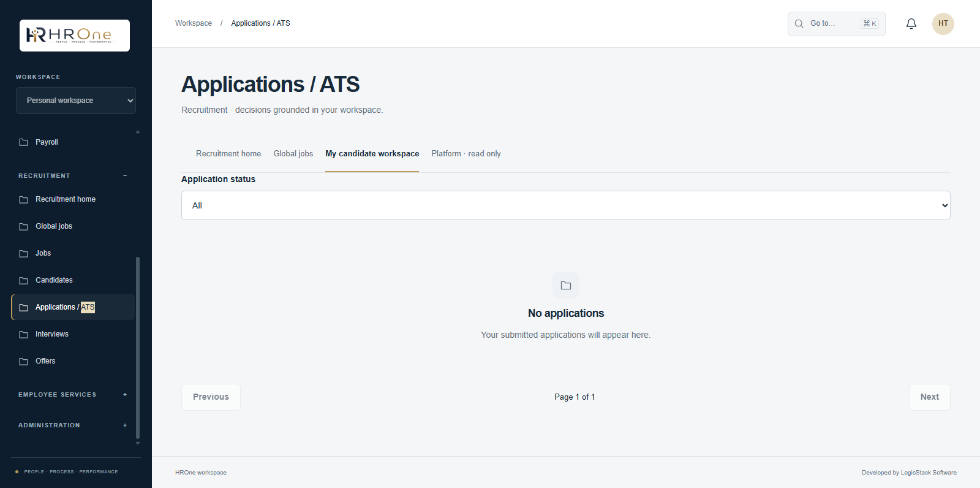The height and width of the screenshot is (488, 980).
Task: Open Payroll in the sidebar
Action: (73, 142)
